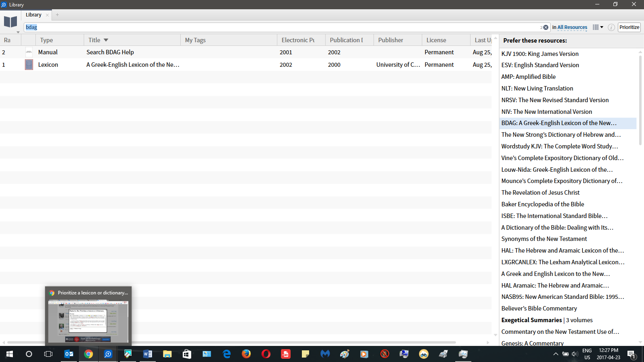Select Baker Encyclopedia of the Bible
Screen dimensions: 644x362
[543, 204]
